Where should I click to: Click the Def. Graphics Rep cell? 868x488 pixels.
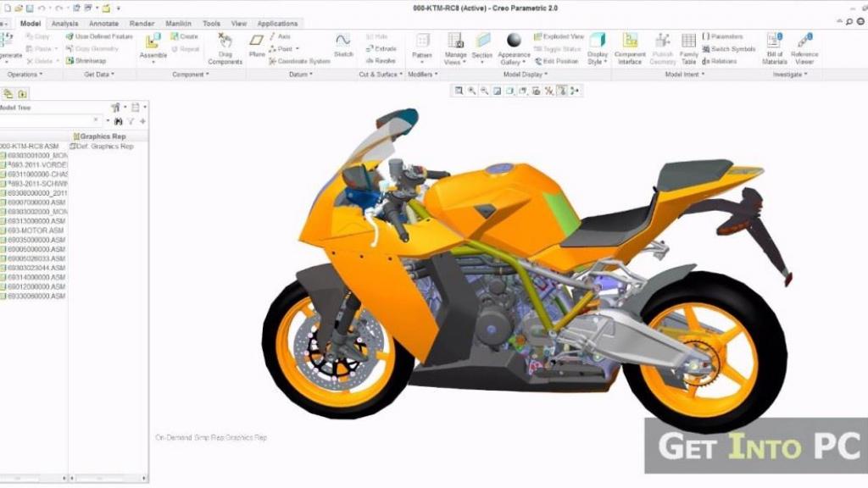103,146
